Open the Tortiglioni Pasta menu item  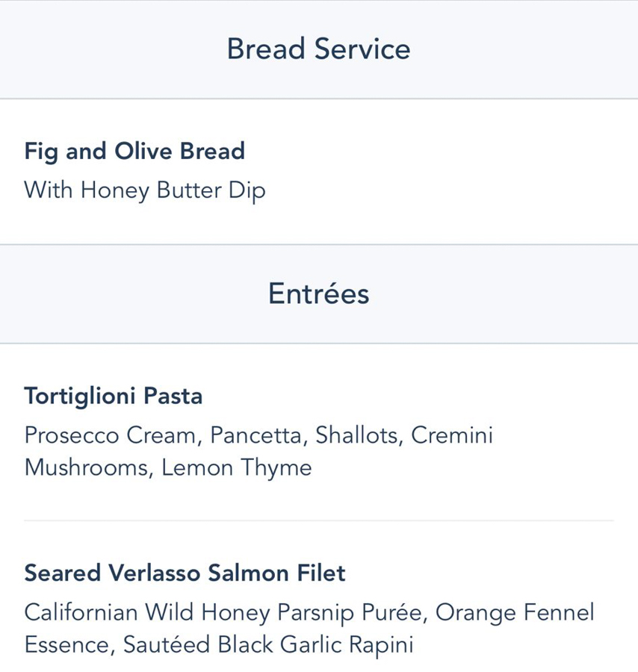(113, 396)
